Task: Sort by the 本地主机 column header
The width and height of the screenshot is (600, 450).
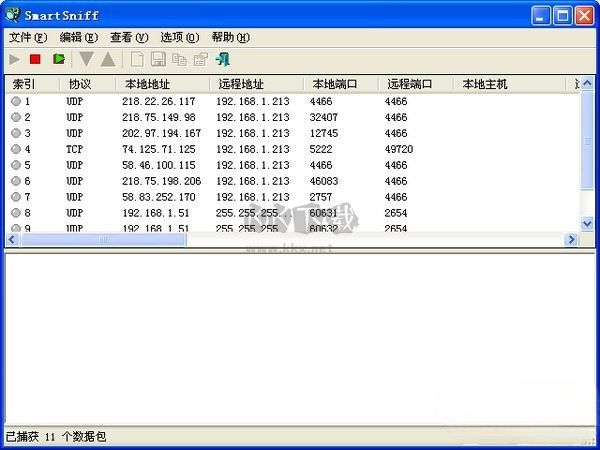Action: click(510, 84)
